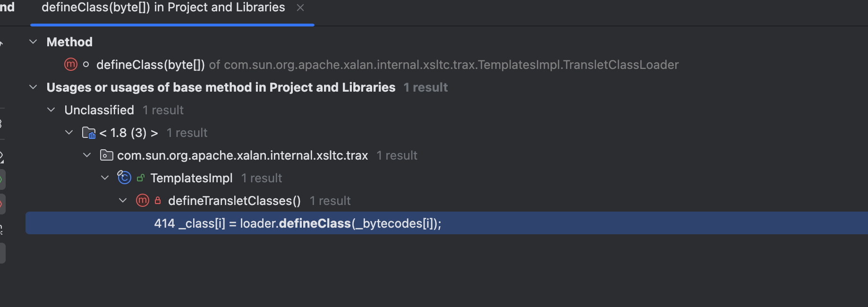Collapse the Unclassified group
Image resolution: width=868 pixels, height=307 pixels.
pyautogui.click(x=51, y=110)
